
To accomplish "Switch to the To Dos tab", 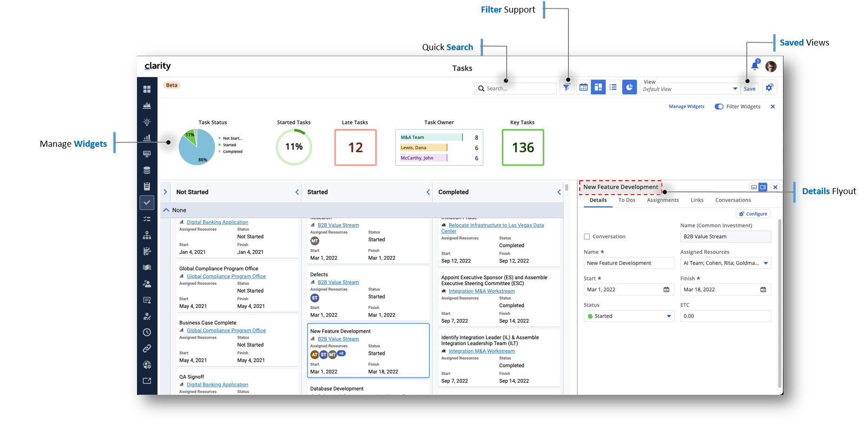I will 627,200.
